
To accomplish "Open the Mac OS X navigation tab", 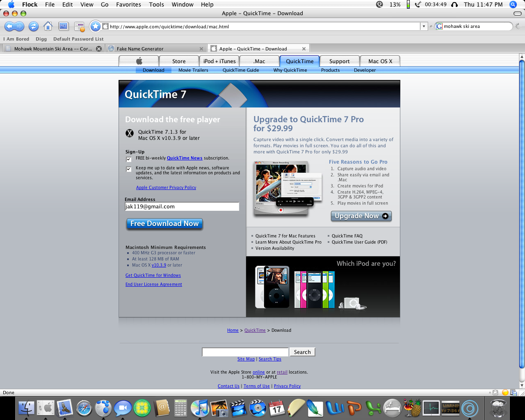I will [380, 61].
